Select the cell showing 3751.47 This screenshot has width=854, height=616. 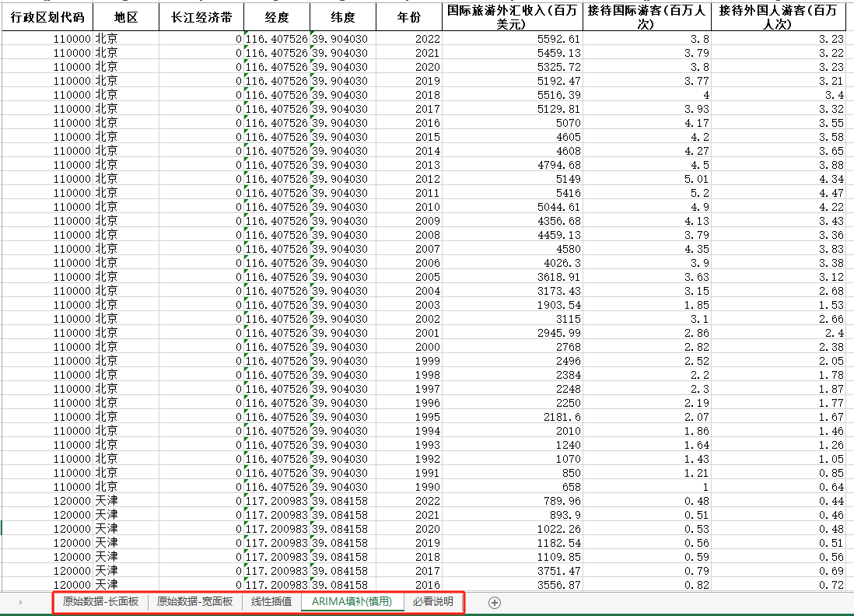click(513, 570)
